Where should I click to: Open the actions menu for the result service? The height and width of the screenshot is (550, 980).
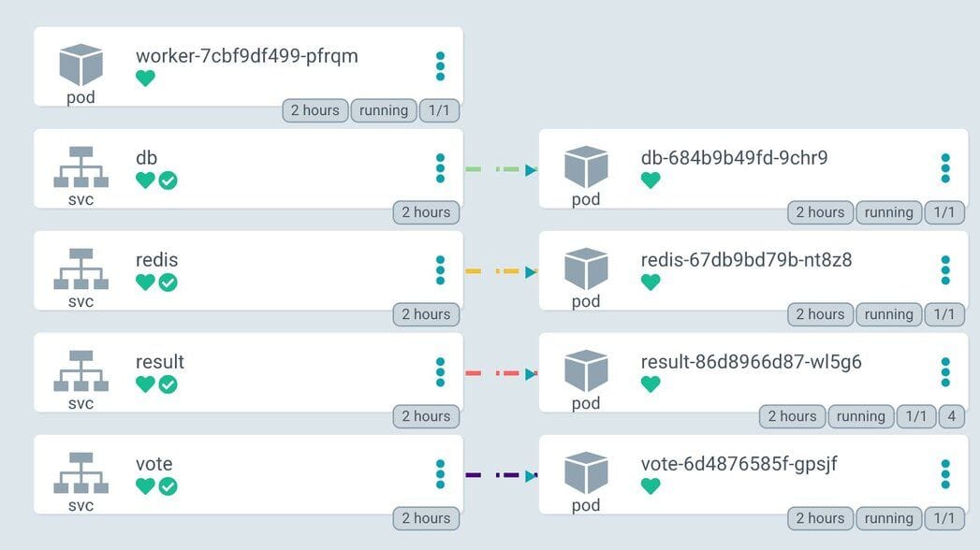pyautogui.click(x=440, y=372)
